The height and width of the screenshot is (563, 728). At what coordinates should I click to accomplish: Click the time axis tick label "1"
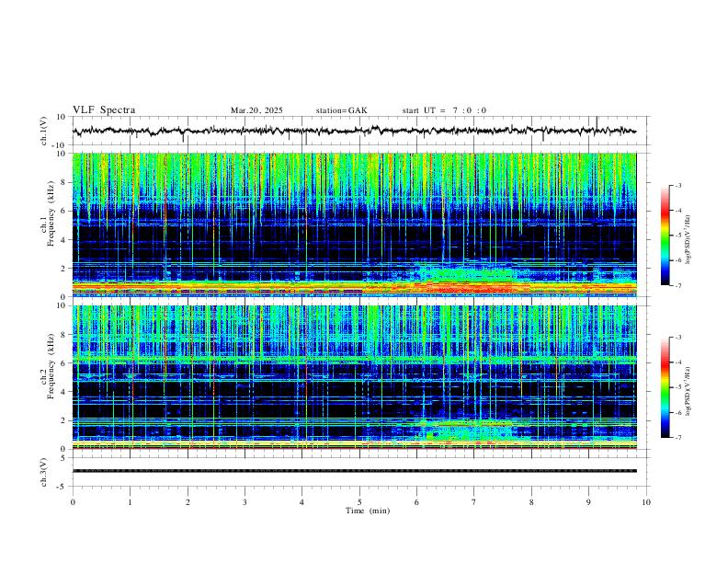tap(130, 502)
